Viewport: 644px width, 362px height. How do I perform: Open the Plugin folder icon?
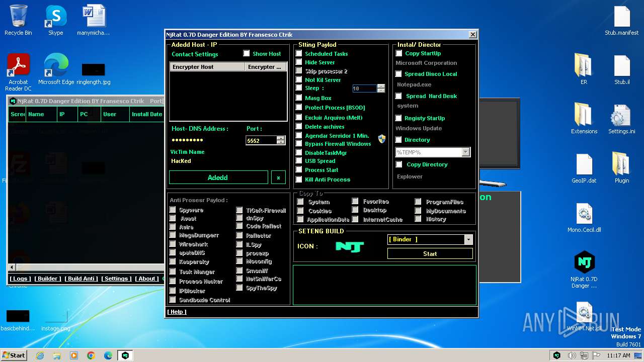(x=622, y=168)
